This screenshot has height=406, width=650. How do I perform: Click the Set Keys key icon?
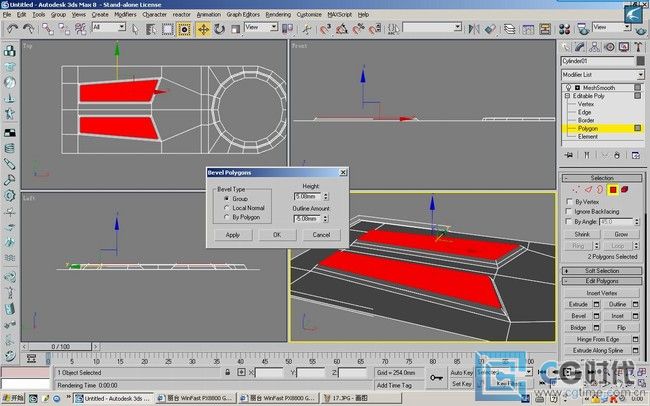tap(436, 377)
